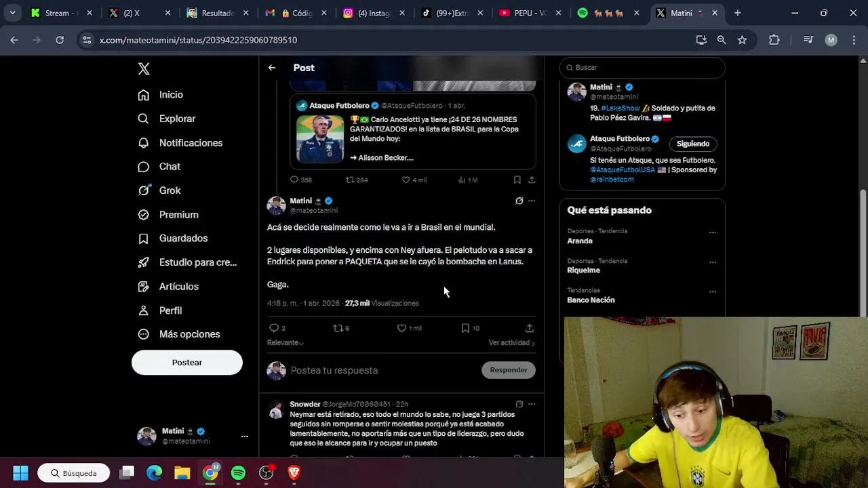Click the #LakeShow hashtag link
The image size is (868, 488).
pos(620,108)
